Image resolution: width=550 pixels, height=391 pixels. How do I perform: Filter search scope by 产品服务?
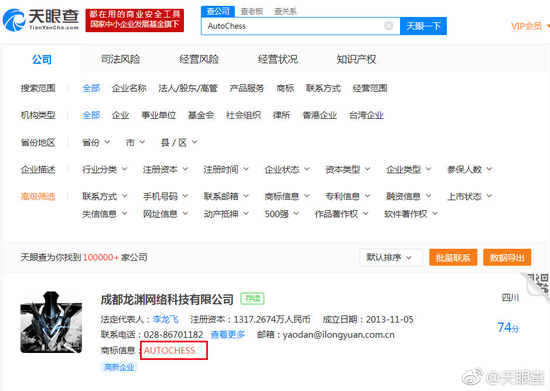click(247, 88)
